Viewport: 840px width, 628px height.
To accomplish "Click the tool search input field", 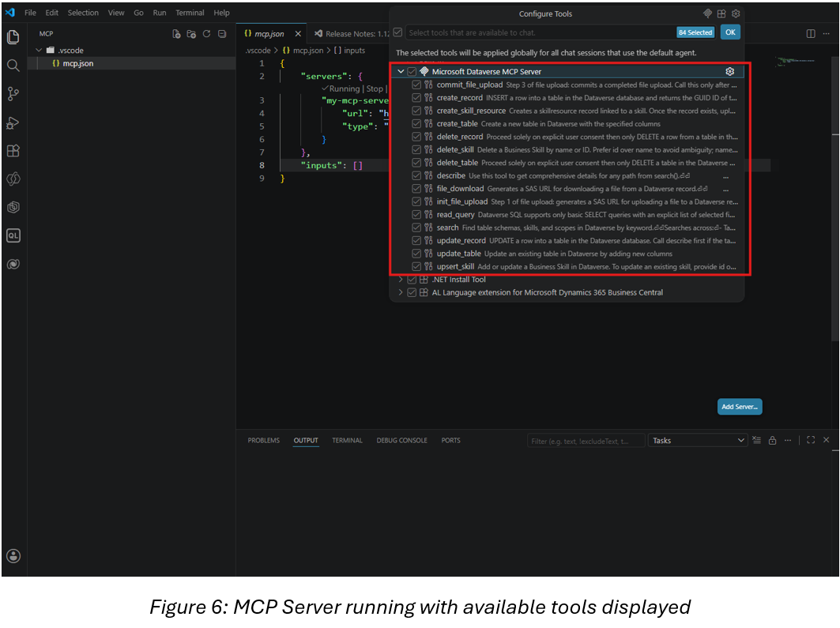I will (540, 32).
